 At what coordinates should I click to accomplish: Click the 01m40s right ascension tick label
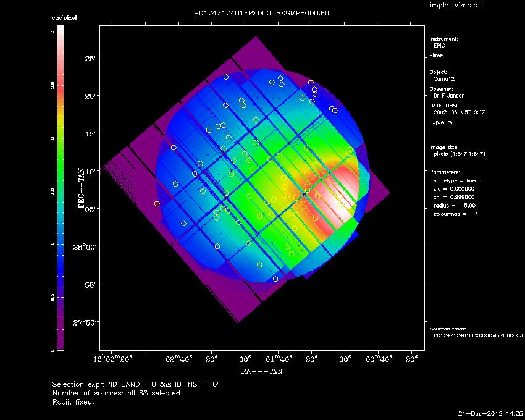(279, 359)
